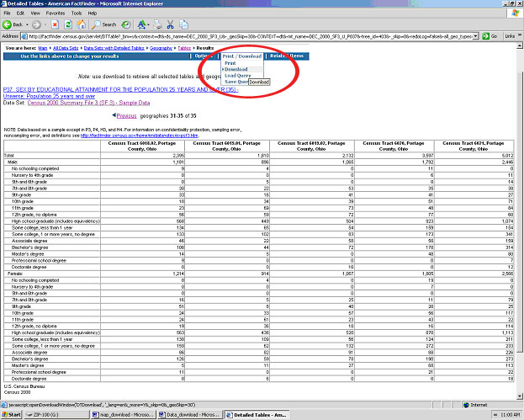Open the File menu

pyautogui.click(x=7, y=13)
